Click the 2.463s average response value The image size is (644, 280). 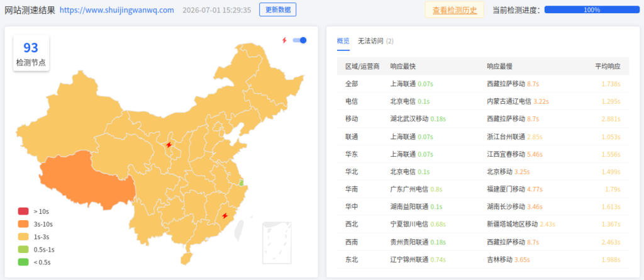click(611, 242)
